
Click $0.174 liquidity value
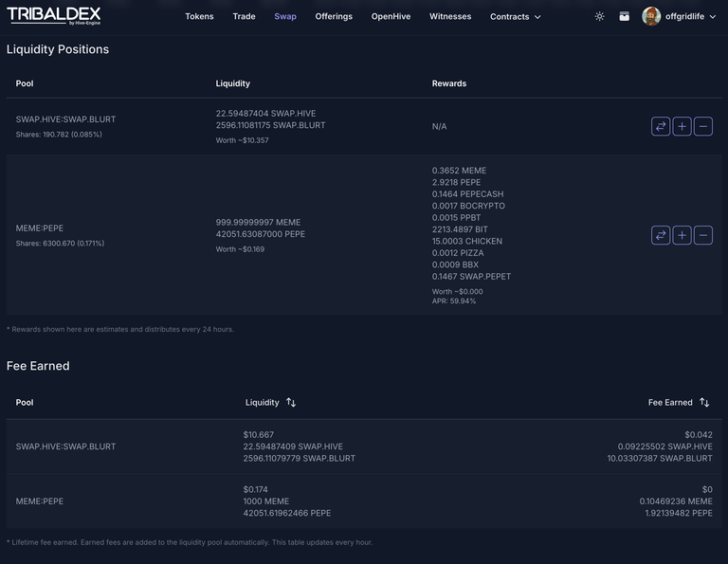(255, 490)
